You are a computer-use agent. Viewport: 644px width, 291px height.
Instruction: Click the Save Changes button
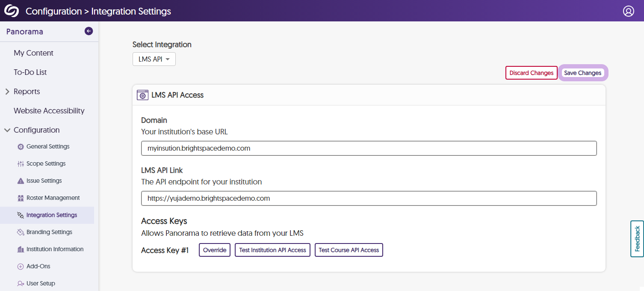point(582,73)
